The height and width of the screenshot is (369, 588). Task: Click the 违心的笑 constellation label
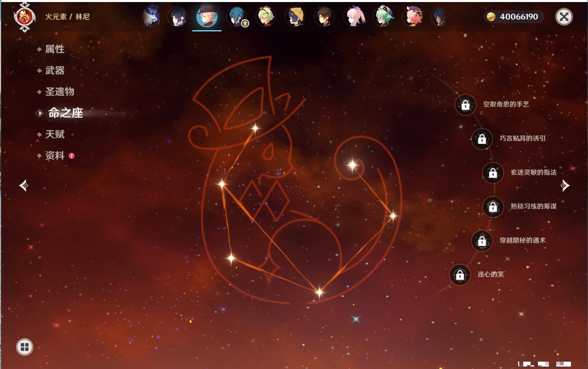click(491, 274)
